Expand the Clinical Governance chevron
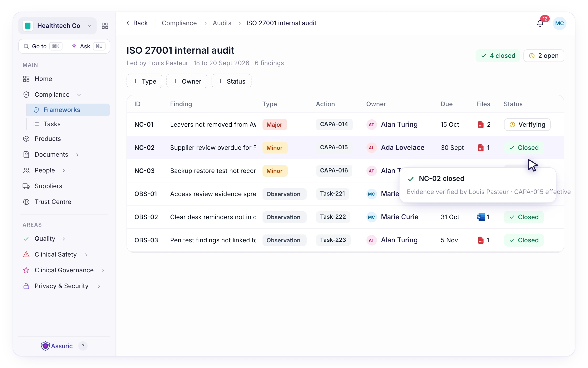The image size is (588, 368). [103, 270]
